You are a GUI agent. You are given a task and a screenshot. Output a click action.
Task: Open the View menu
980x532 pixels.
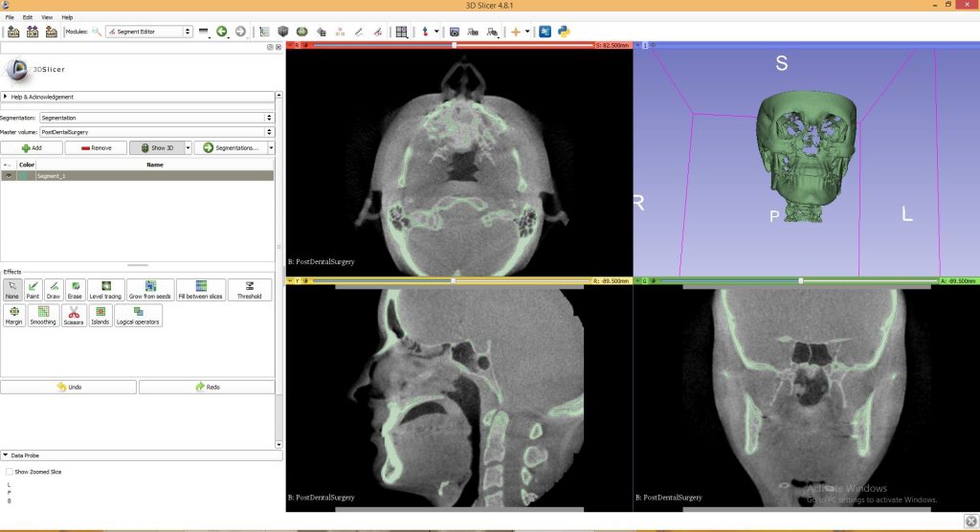pyautogui.click(x=47, y=17)
